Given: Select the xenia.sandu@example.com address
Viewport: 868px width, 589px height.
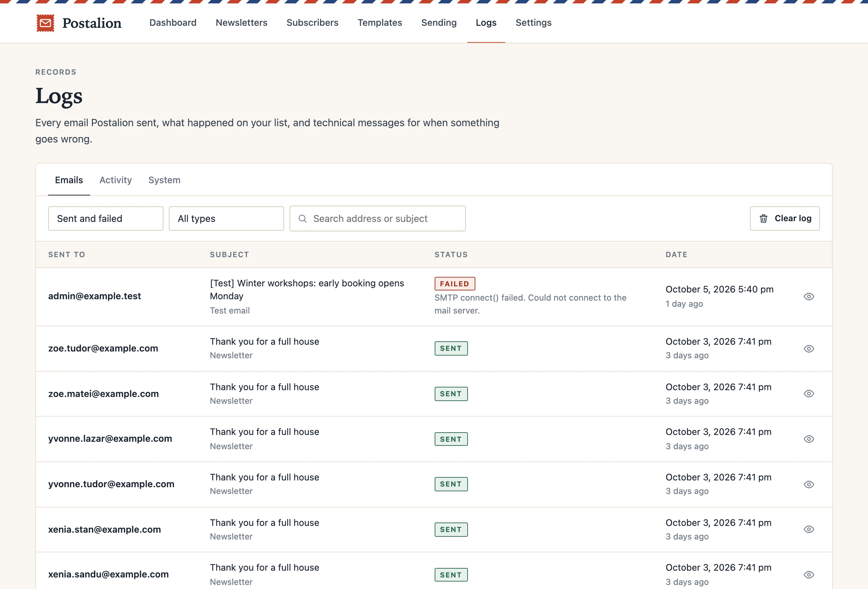Looking at the screenshot, I should (x=108, y=574).
